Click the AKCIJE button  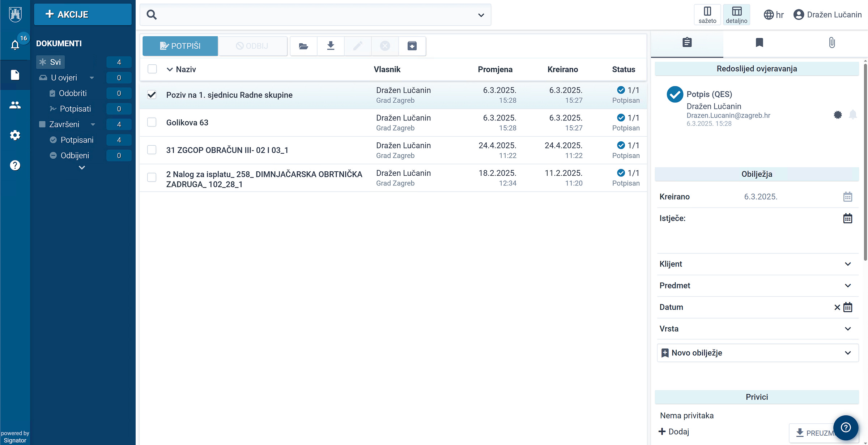pos(83,14)
